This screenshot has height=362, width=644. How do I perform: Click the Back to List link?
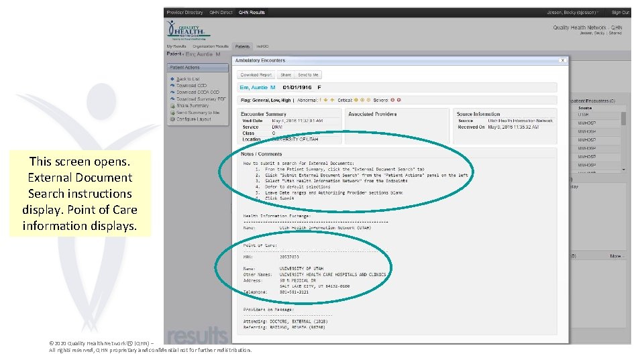click(188, 79)
